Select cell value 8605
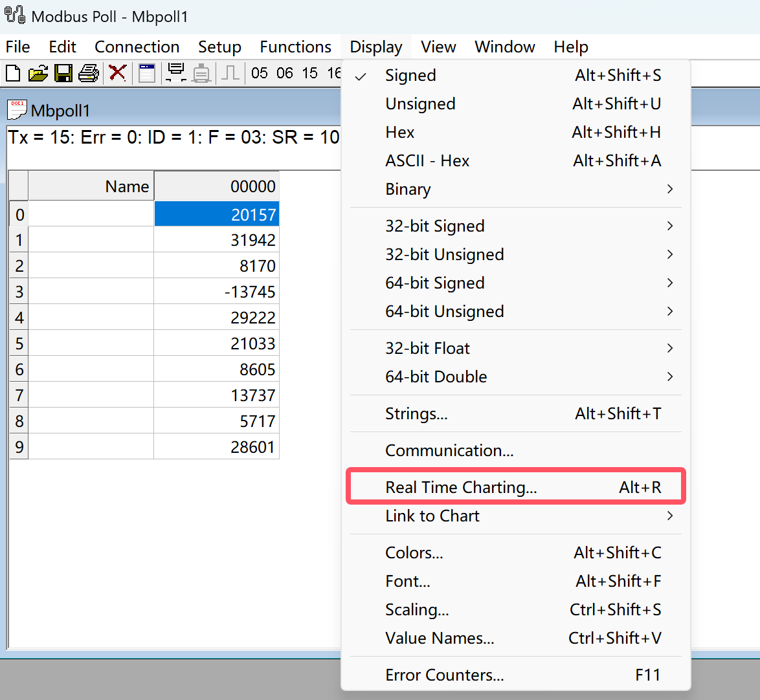Image resolution: width=760 pixels, height=700 pixels. [217, 369]
